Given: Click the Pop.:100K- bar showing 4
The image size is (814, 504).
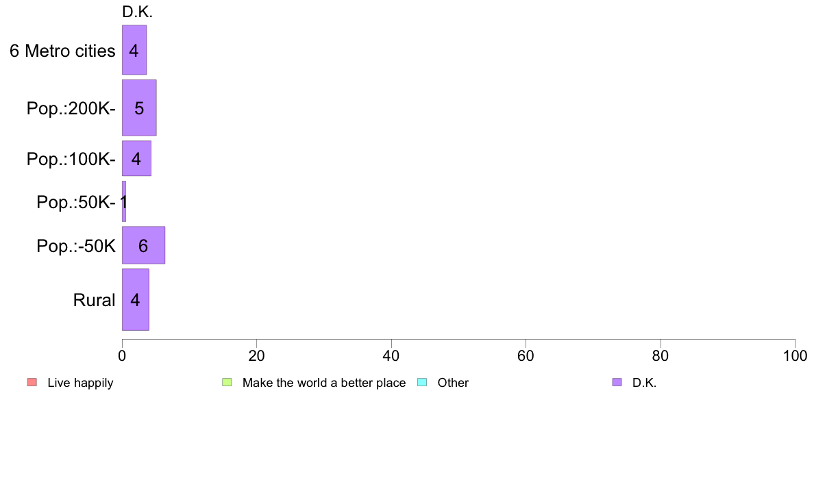Looking at the screenshot, I should (x=136, y=158).
